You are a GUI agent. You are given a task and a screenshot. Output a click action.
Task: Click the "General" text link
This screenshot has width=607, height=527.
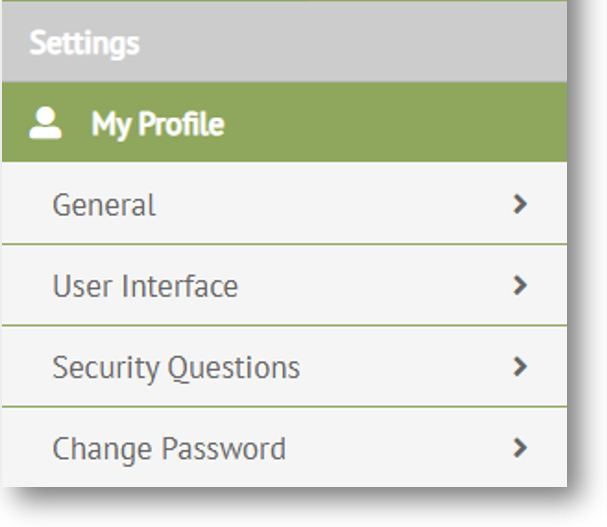point(104,205)
